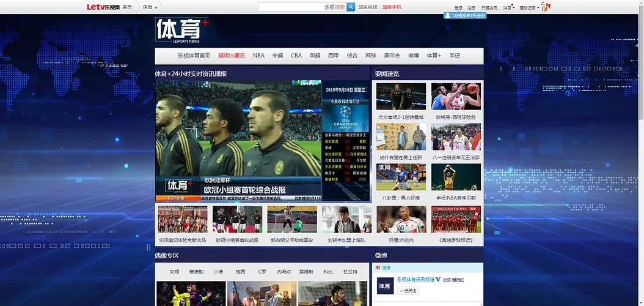Open 欧冠小组赛首轮战报 small thumbnail
Viewport: 644px width, 306px height.
tap(237, 220)
